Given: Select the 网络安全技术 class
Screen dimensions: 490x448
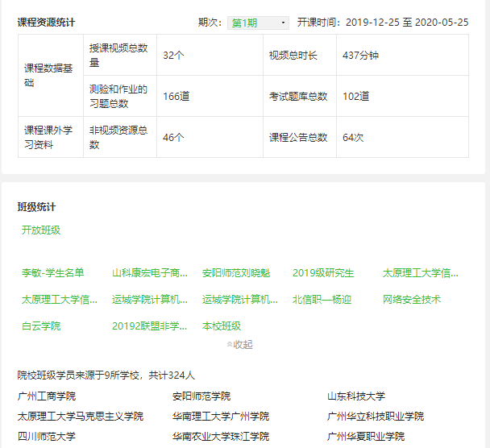Looking at the screenshot, I should click(412, 300).
